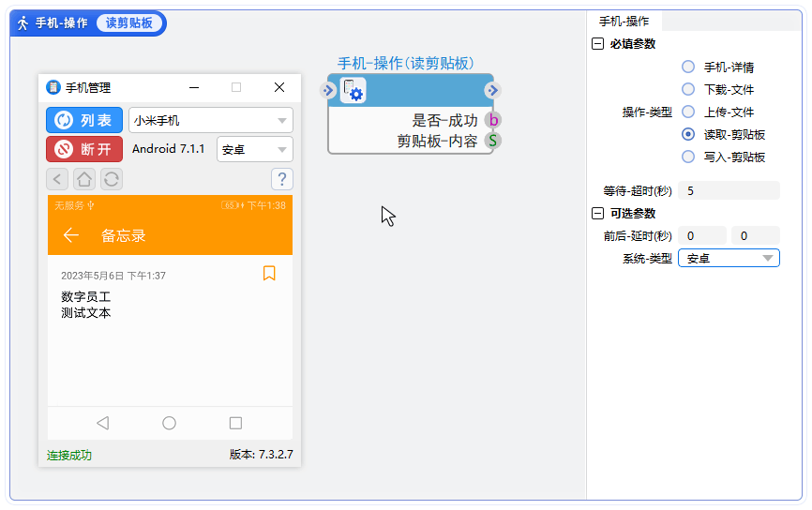Open the 系统-类型 安卓 dropdown
The width and height of the screenshot is (812, 510).
[729, 259]
